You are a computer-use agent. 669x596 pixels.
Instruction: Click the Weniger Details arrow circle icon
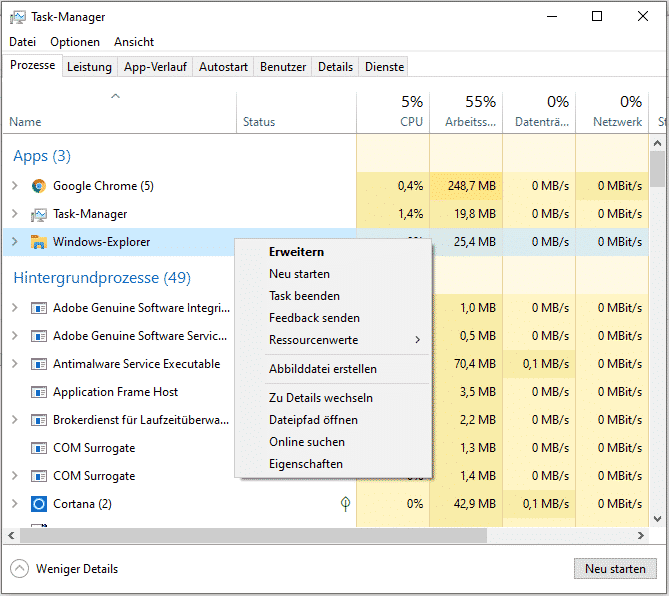tap(19, 569)
